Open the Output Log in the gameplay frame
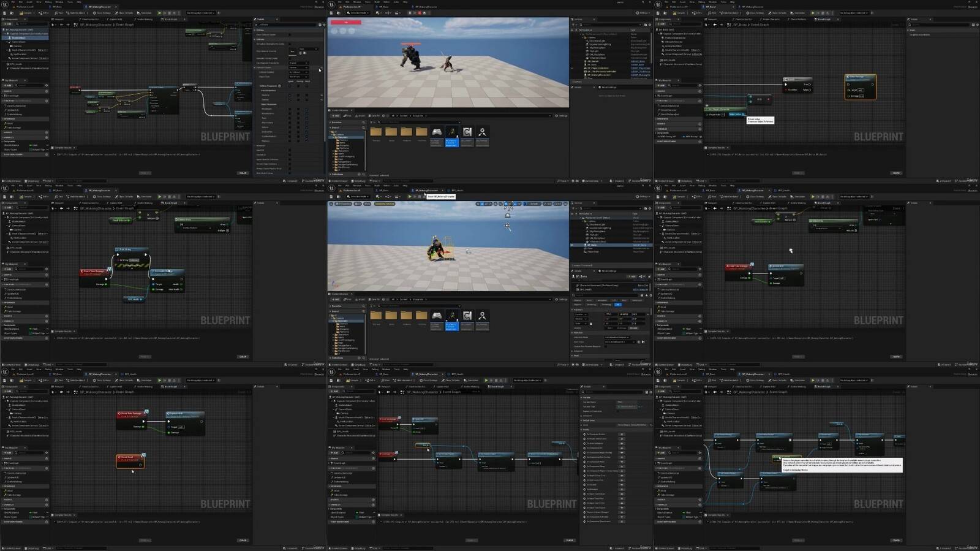Image resolution: width=980 pixels, height=551 pixels. pos(358,181)
